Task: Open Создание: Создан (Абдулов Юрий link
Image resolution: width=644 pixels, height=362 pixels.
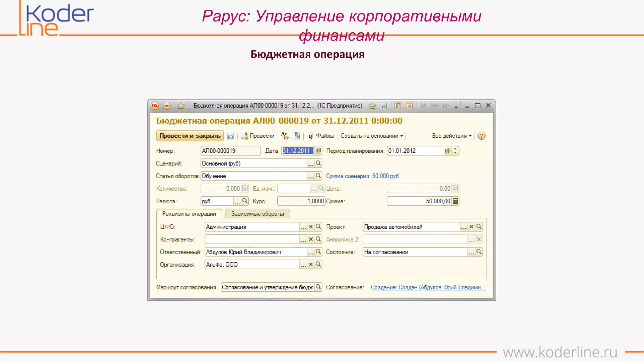Action: 428,287
